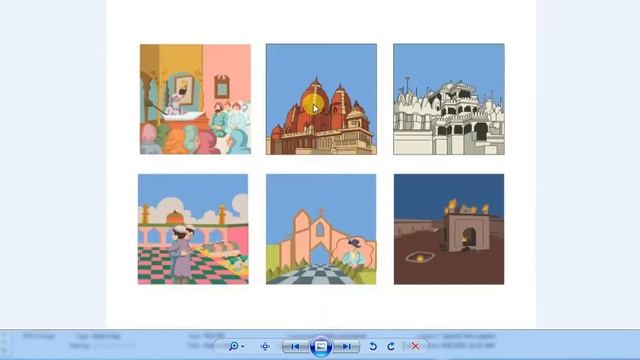
Task: Select the white carved temple illustration
Action: click(x=449, y=99)
